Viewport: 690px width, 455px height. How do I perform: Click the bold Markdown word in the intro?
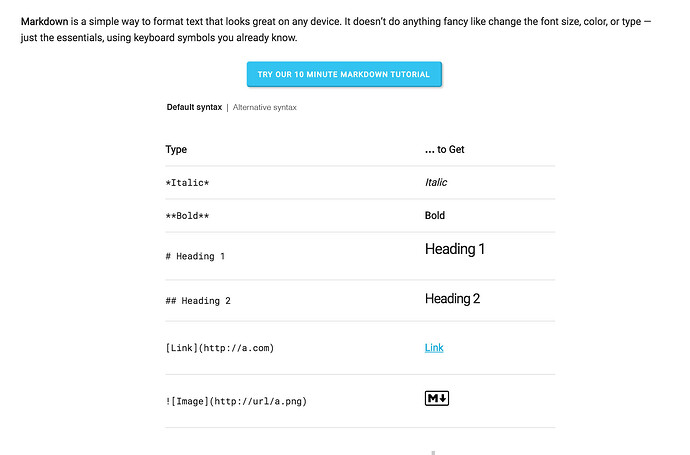(44, 20)
